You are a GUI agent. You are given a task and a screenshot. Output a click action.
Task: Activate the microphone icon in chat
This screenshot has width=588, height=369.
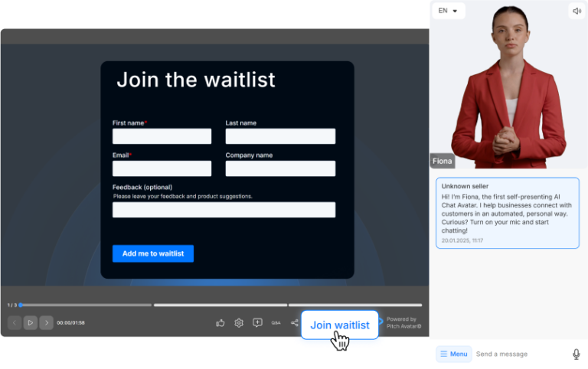pos(577,354)
